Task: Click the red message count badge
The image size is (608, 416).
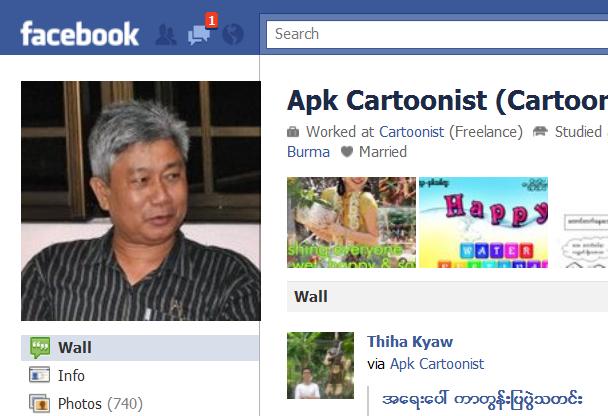Action: coord(211,20)
